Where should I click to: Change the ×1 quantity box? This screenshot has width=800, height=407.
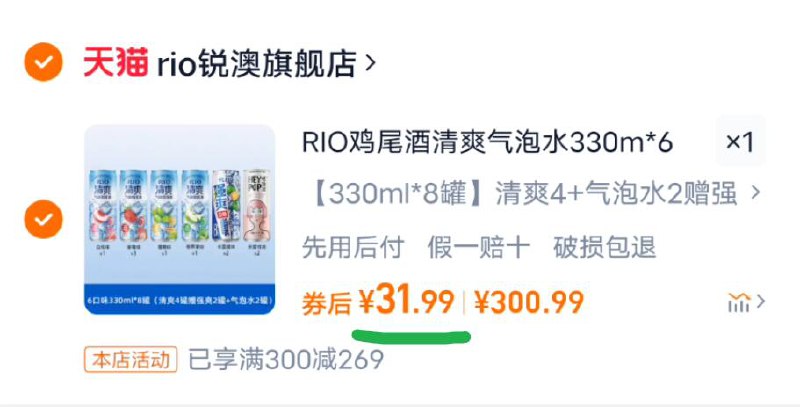point(740,141)
